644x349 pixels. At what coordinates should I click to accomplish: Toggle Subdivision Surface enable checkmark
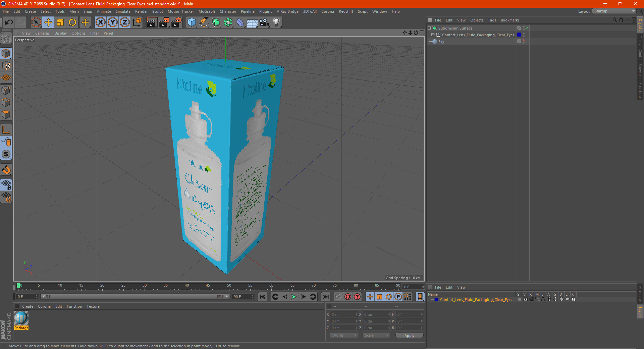[x=527, y=28]
